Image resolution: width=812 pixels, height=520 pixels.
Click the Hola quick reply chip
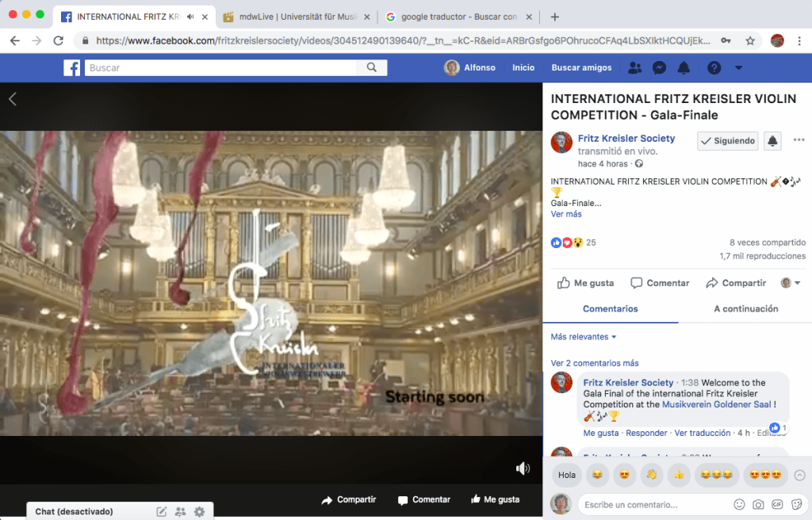click(567, 476)
